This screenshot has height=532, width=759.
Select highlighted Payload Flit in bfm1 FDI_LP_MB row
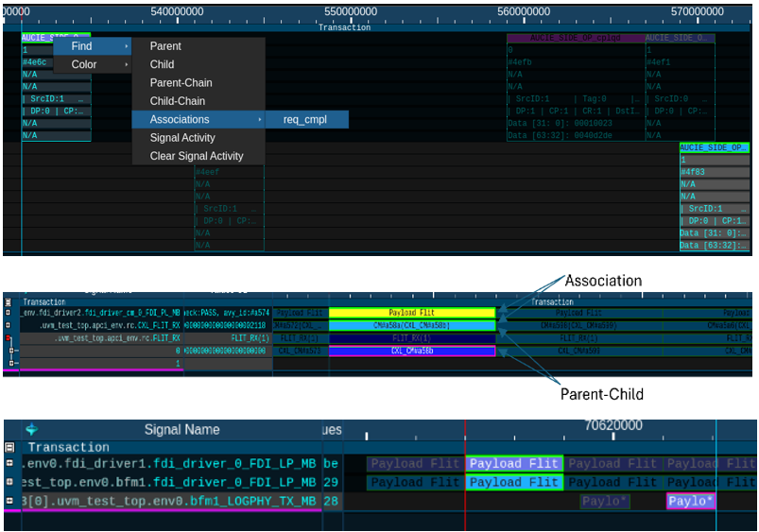[514, 483]
